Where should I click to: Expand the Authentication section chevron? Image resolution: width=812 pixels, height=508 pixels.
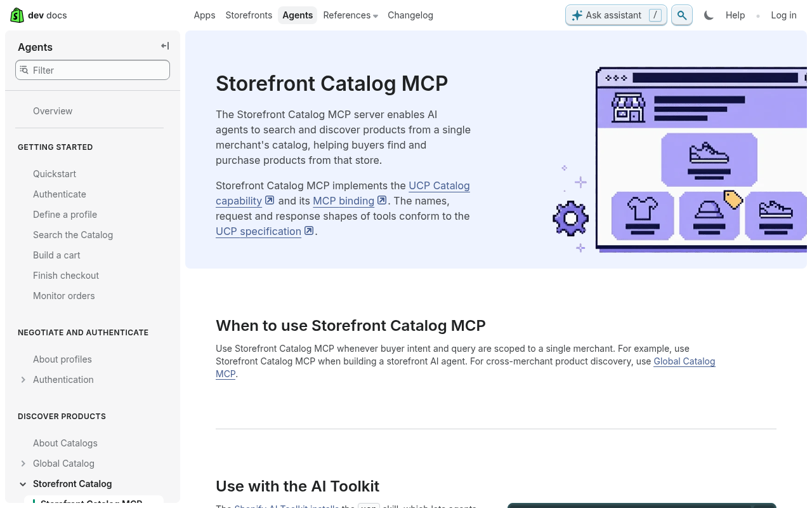(x=23, y=380)
